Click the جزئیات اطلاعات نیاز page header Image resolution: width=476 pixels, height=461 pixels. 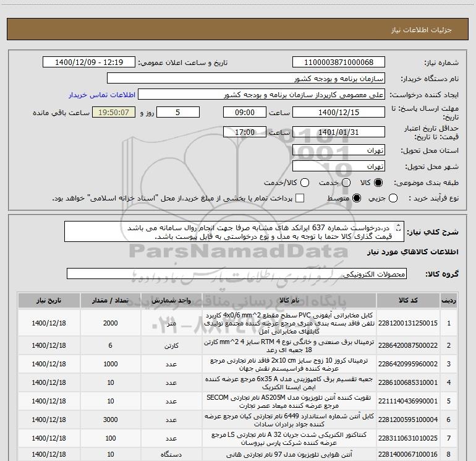(x=421, y=30)
